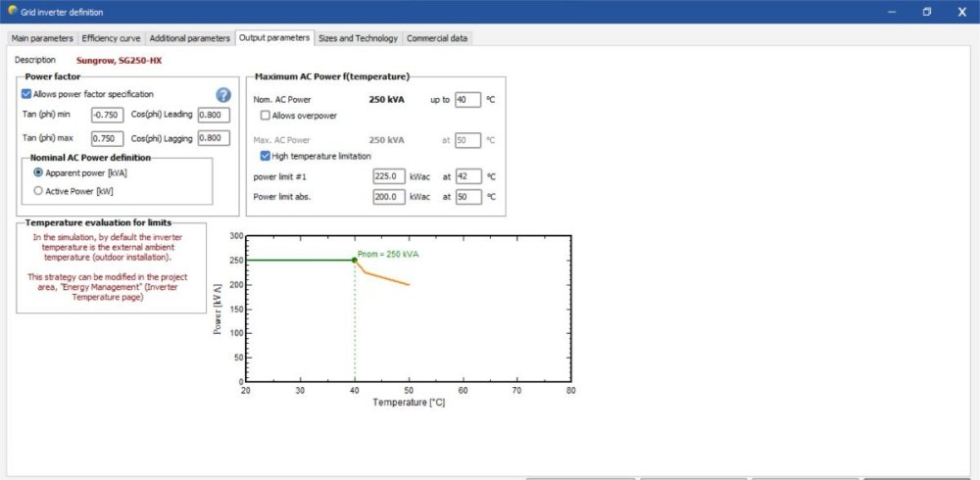Uncheck Allows power factor specification
The image size is (980, 480).
click(26, 94)
